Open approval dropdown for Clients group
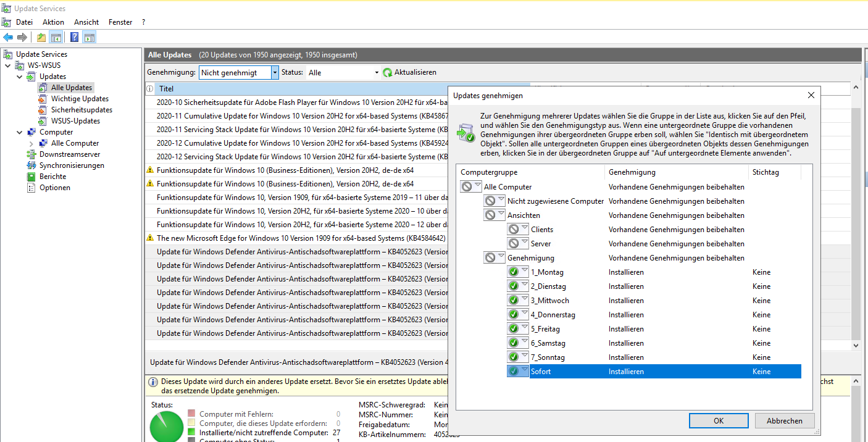This screenshot has width=868, height=442. (x=517, y=229)
